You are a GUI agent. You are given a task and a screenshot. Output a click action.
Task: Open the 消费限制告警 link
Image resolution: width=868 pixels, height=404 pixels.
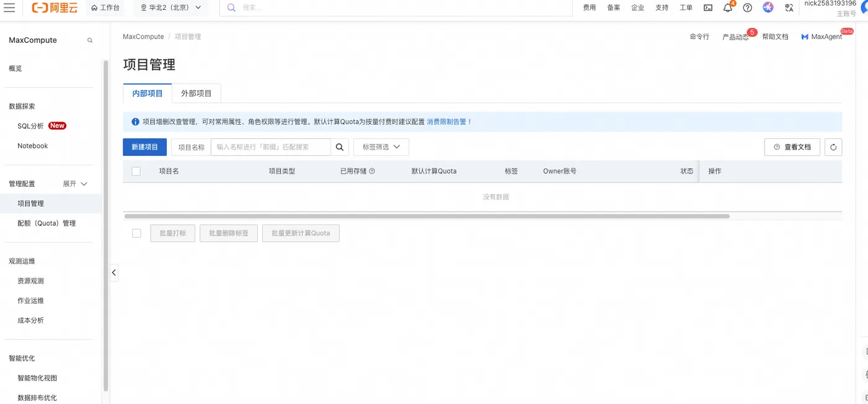coord(446,122)
